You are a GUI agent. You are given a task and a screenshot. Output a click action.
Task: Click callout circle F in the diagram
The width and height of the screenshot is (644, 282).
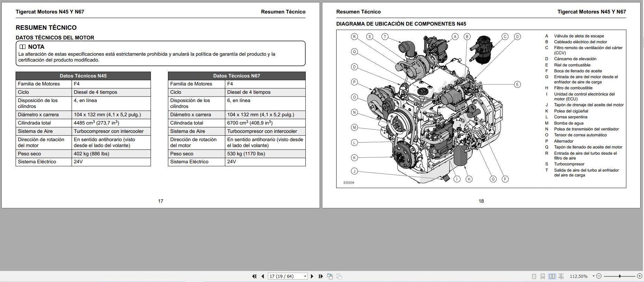pyautogui.click(x=505, y=179)
